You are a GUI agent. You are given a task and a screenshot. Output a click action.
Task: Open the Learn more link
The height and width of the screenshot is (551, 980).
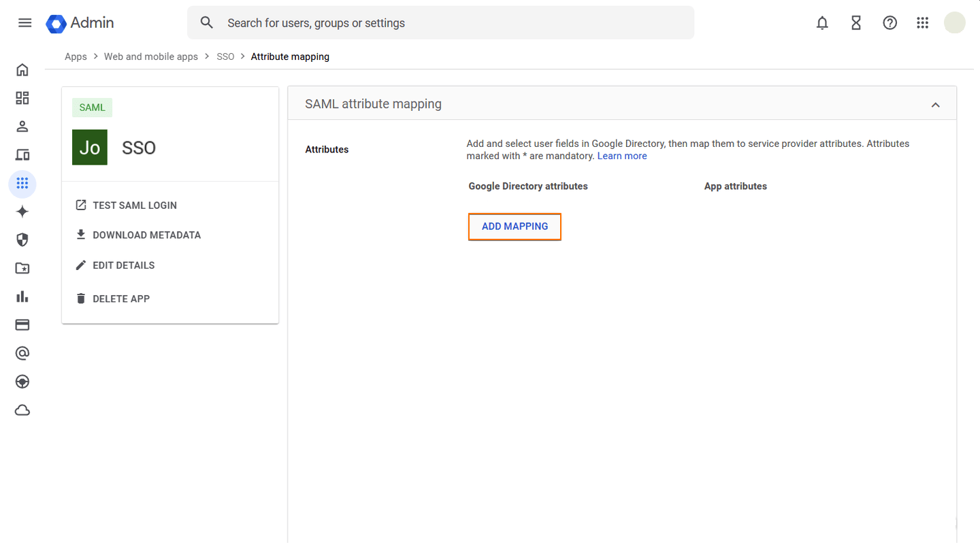(x=621, y=155)
